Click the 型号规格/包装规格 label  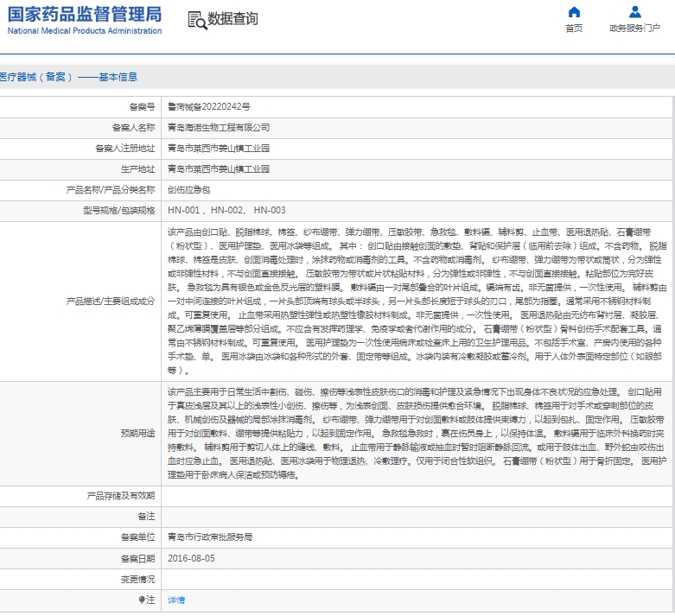coord(118,210)
